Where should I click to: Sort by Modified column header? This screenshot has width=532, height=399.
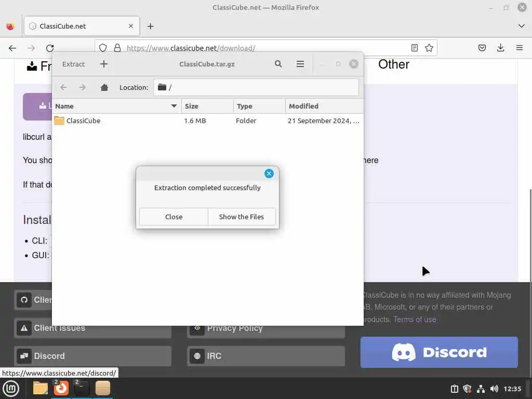324,106
